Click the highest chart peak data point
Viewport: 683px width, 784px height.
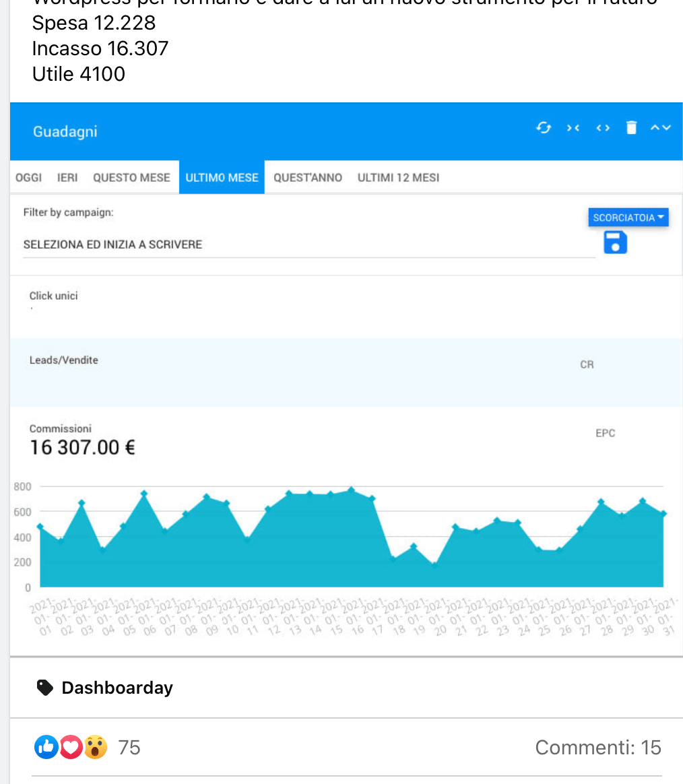[x=351, y=490]
